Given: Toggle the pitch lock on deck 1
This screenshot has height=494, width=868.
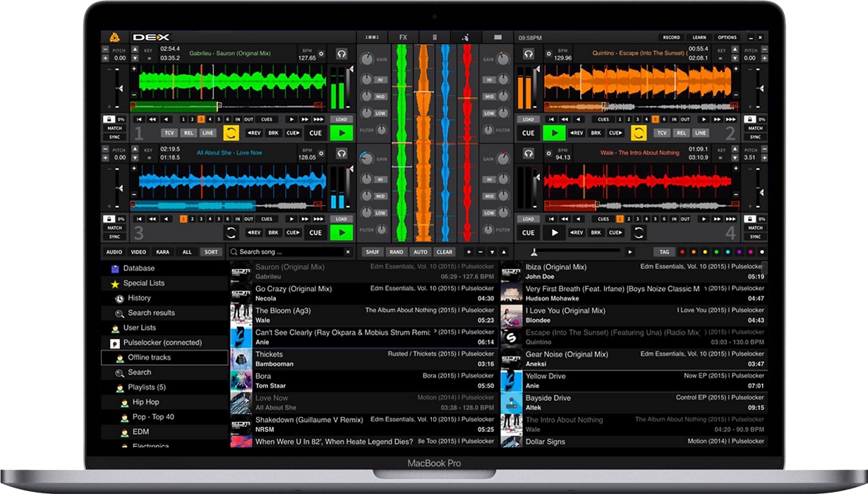Looking at the screenshot, I should [110, 119].
